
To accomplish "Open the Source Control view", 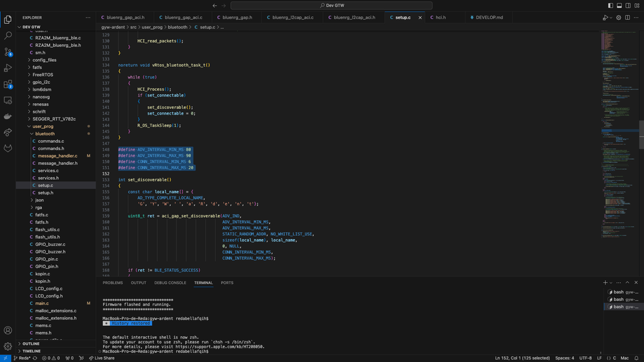I will [x=8, y=52].
